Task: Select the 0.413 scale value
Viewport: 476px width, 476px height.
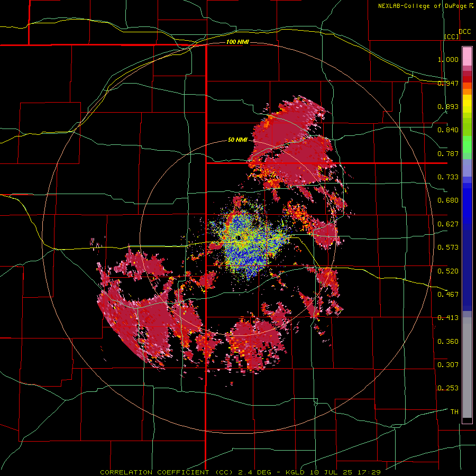Action: [448, 318]
